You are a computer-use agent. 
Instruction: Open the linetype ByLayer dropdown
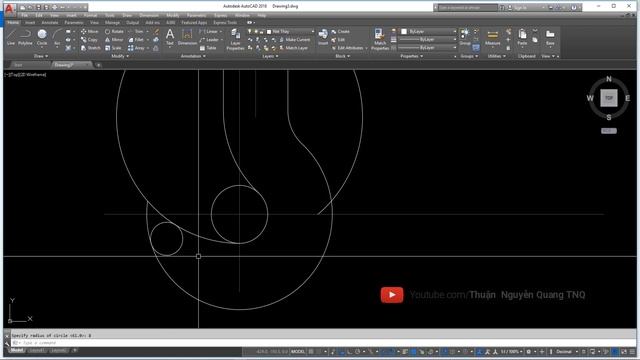coord(428,48)
